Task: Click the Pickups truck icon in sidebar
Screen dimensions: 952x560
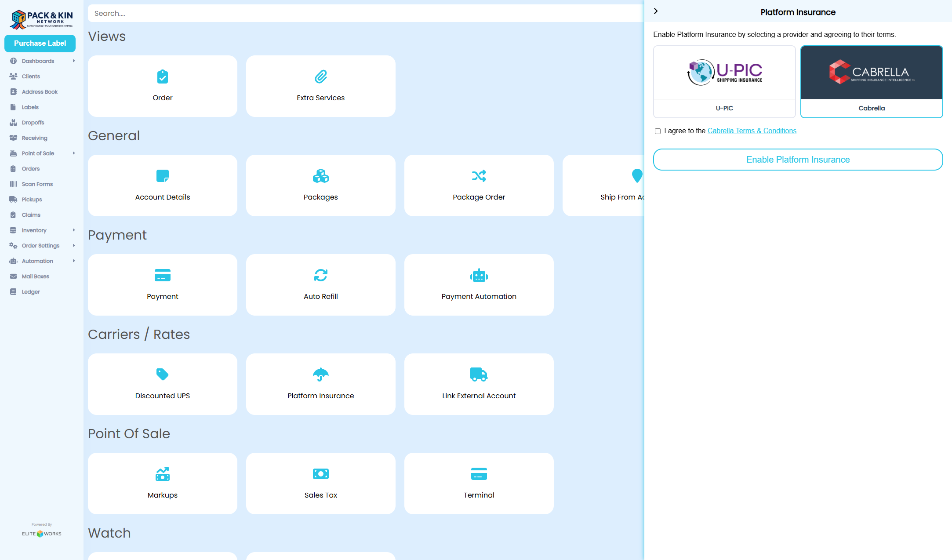Action: pyautogui.click(x=13, y=199)
